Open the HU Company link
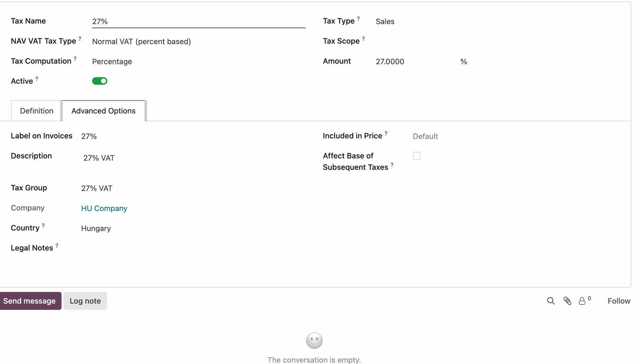Viewport: 635px width, 364px height. click(x=104, y=208)
